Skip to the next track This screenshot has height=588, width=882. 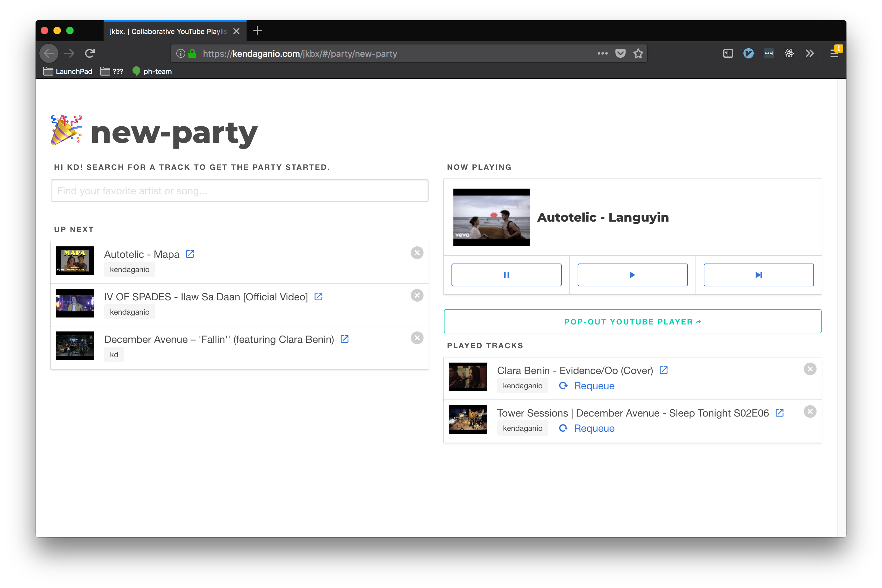click(x=758, y=275)
